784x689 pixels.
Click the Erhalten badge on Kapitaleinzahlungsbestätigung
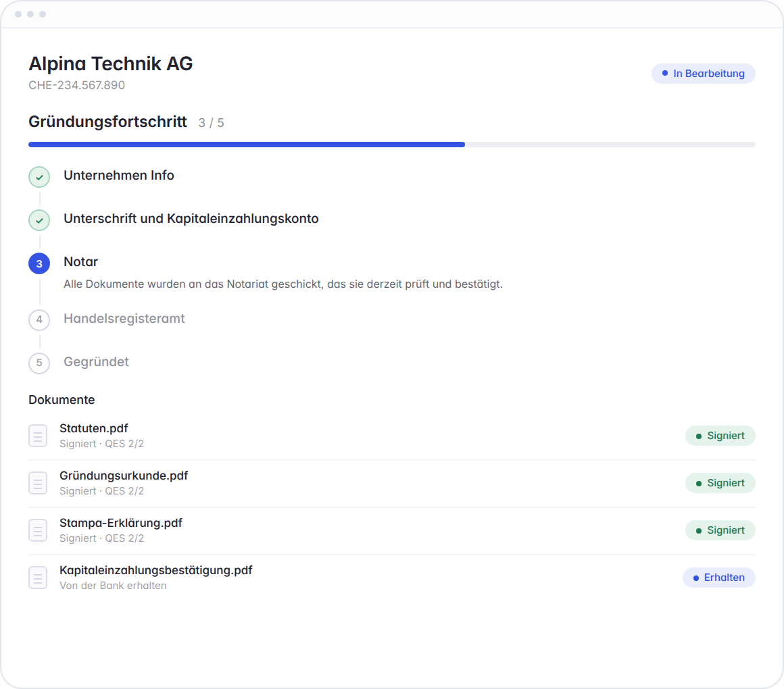(x=718, y=578)
